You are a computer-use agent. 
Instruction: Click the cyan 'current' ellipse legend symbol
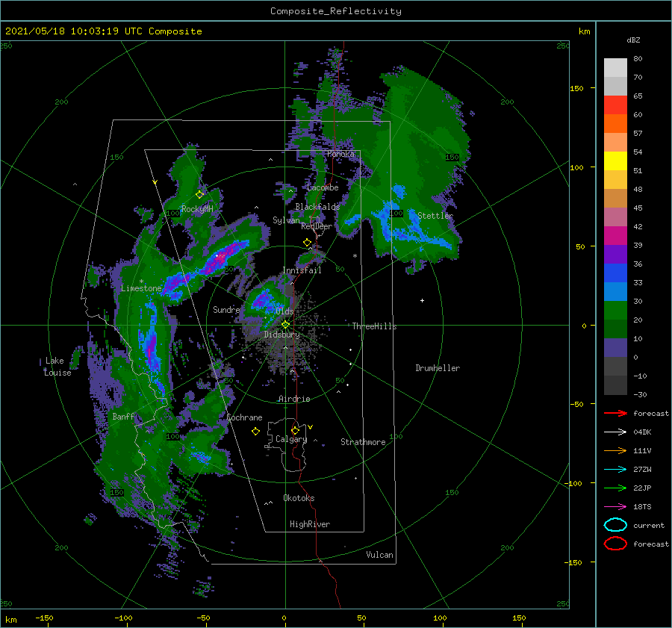click(x=615, y=525)
